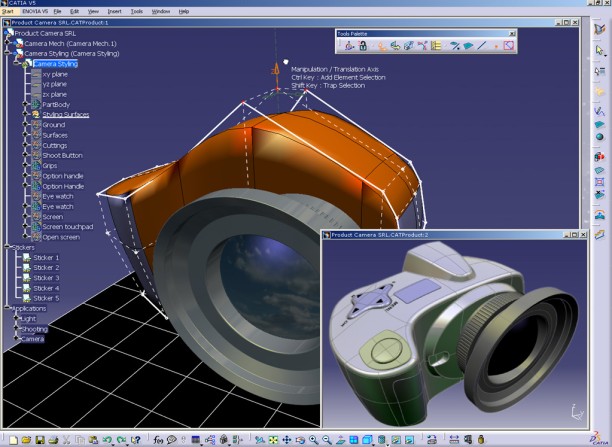Click the teal sphere icon in right toolbar
The width and height of the screenshot is (612, 447).
coord(600,137)
